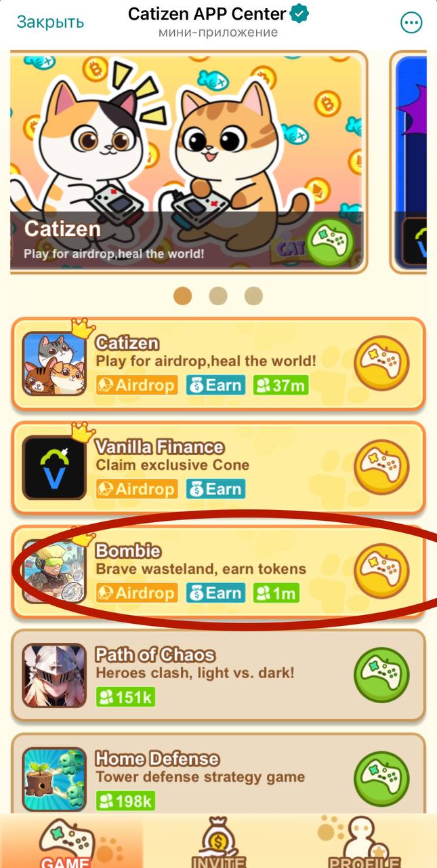The image size is (437, 868).
Task: Select the second carousel page dot
Action: coord(217,296)
